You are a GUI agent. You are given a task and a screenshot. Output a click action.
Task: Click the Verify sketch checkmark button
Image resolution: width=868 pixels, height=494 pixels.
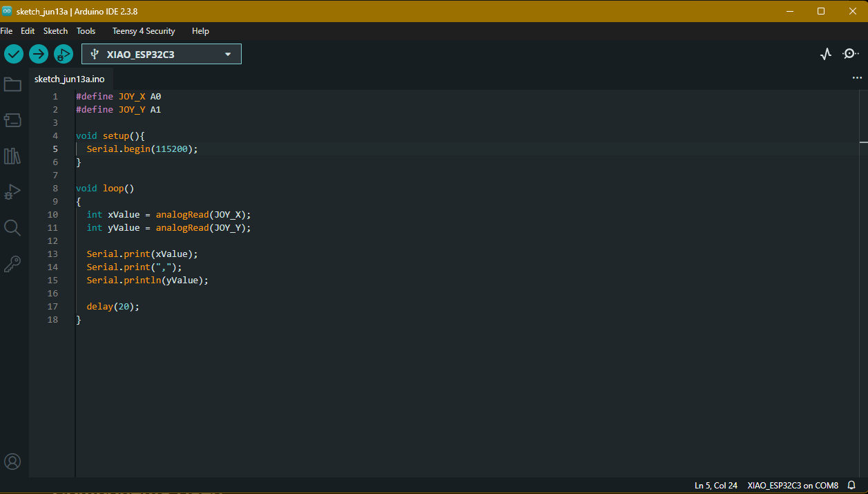point(14,54)
